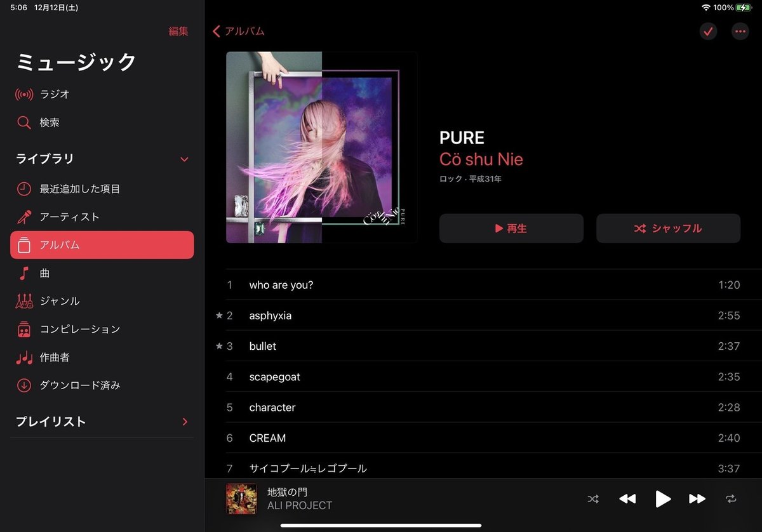
Task: Toggle repeat in the playback bar
Action: [731, 499]
